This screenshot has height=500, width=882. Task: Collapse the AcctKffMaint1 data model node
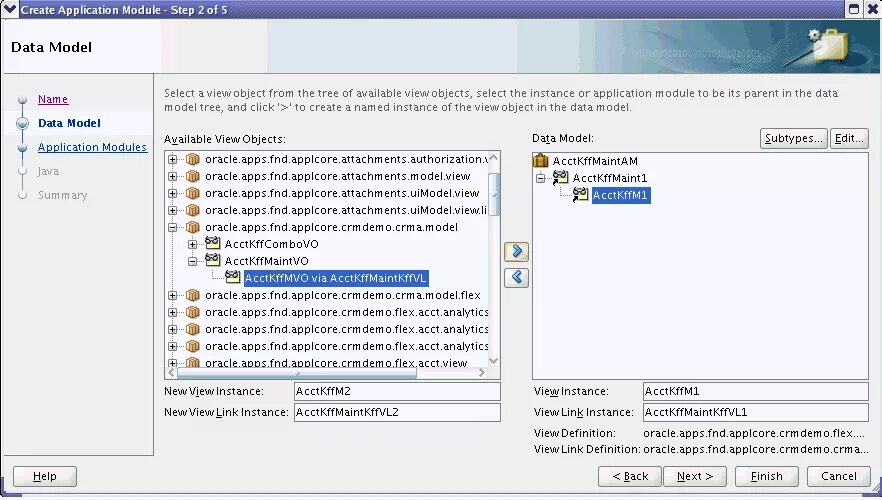[541, 178]
